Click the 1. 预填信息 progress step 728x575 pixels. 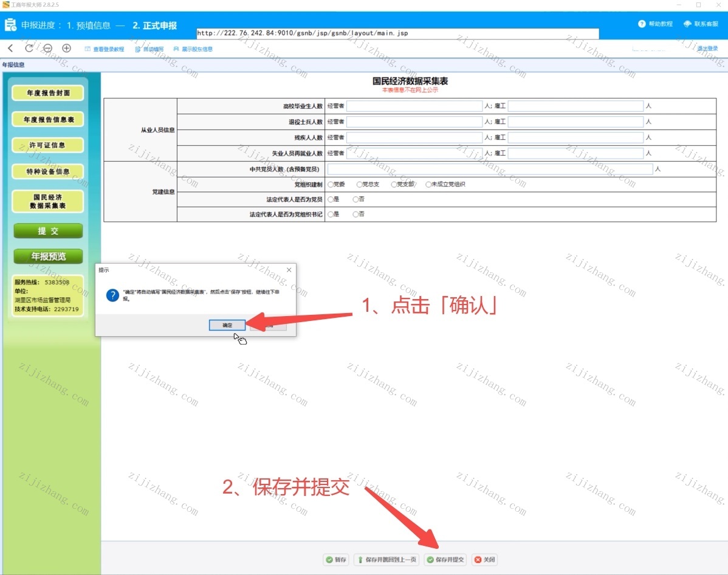89,26
